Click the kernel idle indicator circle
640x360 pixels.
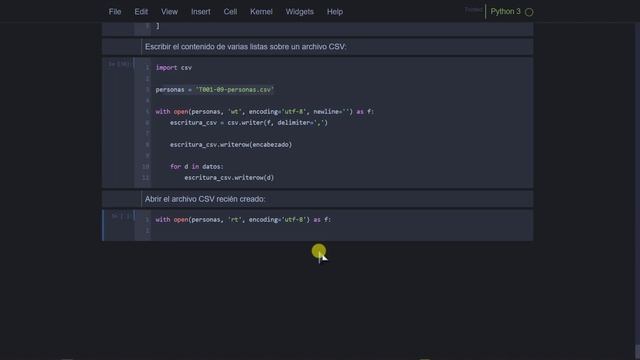529,12
